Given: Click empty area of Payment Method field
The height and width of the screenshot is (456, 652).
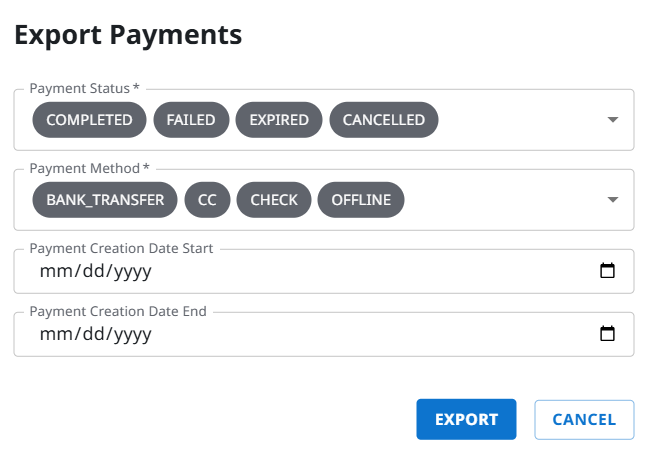Looking at the screenshot, I should (x=500, y=200).
